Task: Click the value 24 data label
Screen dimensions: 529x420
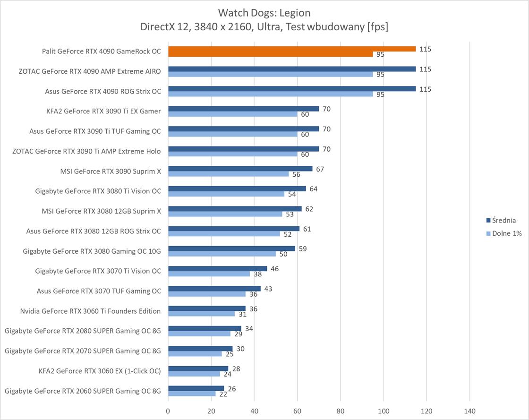Action: [227, 374]
